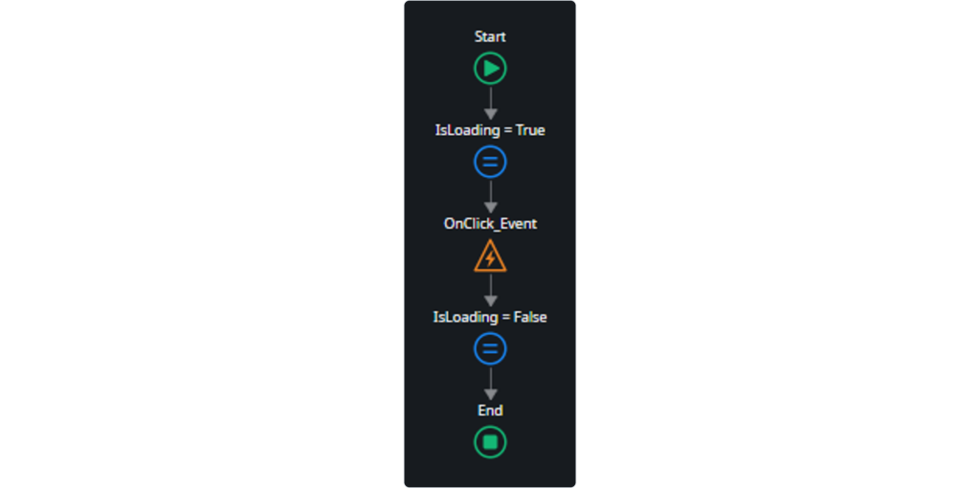This screenshot has width=980, height=488.
Task: Select the "IsLoading = False" label
Action: tap(490, 318)
